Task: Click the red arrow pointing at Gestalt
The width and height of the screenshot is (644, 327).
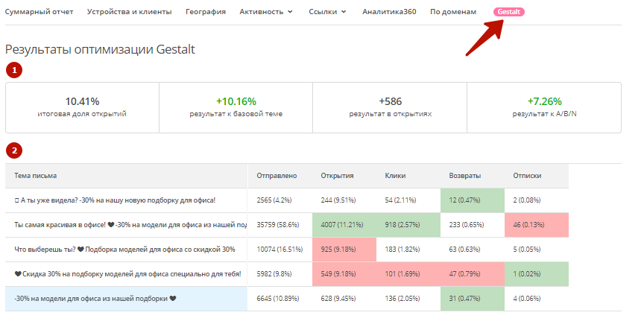Action: (484, 36)
